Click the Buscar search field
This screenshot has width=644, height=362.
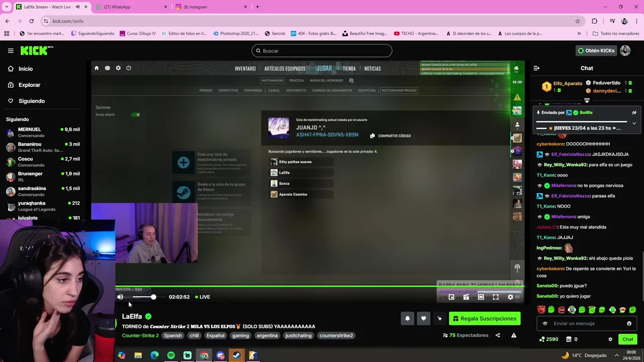[322, 51]
